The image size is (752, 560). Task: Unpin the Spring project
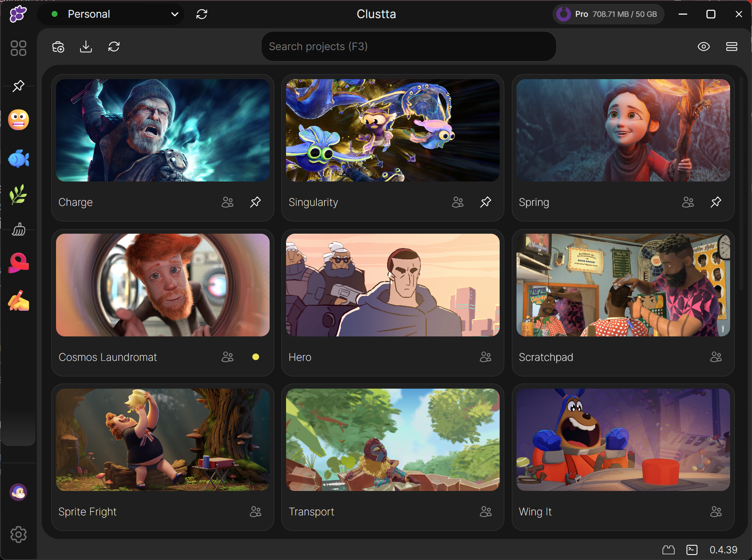click(716, 202)
